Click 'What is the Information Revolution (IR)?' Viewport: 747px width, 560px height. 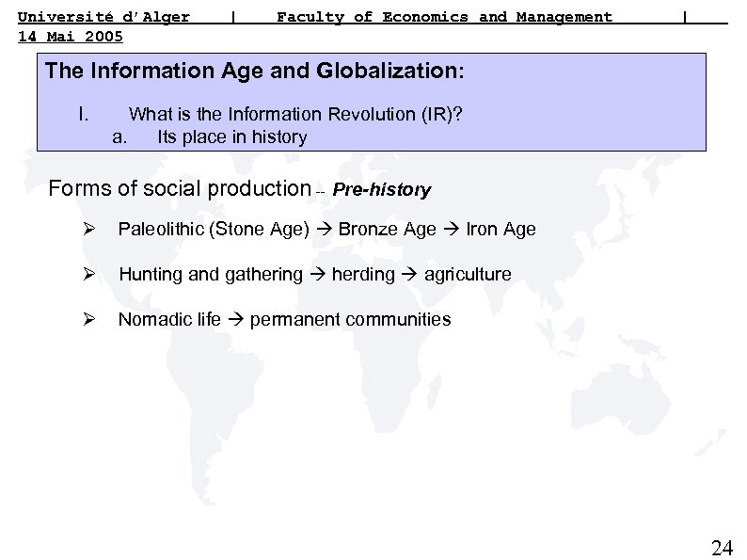295,115
